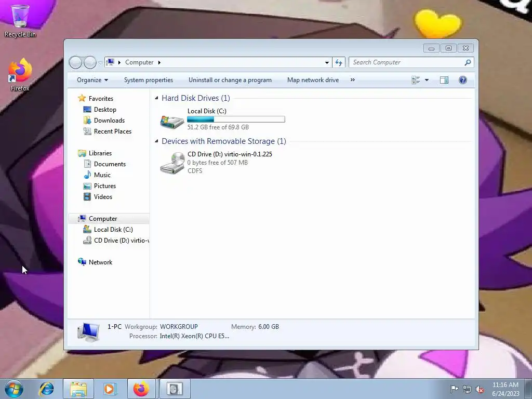Open the Pictures library
This screenshot has height=399, width=532.
point(105,186)
